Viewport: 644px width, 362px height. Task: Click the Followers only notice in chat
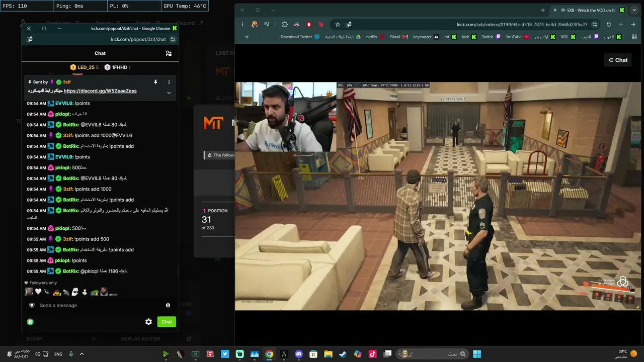pyautogui.click(x=41, y=283)
